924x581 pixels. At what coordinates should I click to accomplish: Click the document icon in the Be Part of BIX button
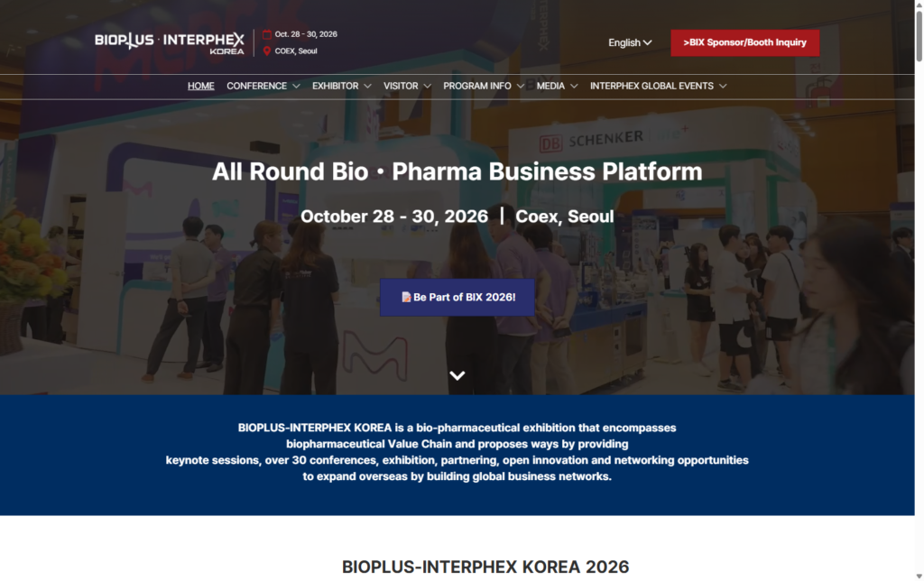[406, 297]
